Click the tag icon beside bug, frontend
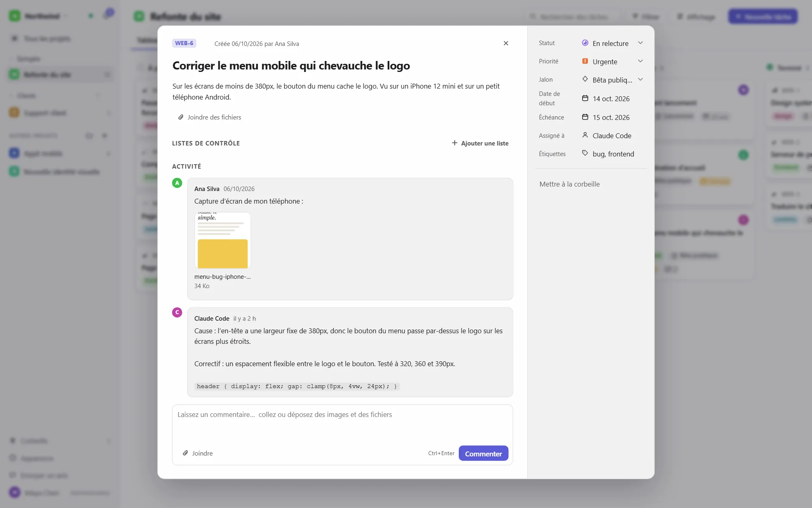Image resolution: width=812 pixels, height=508 pixels. coord(585,153)
